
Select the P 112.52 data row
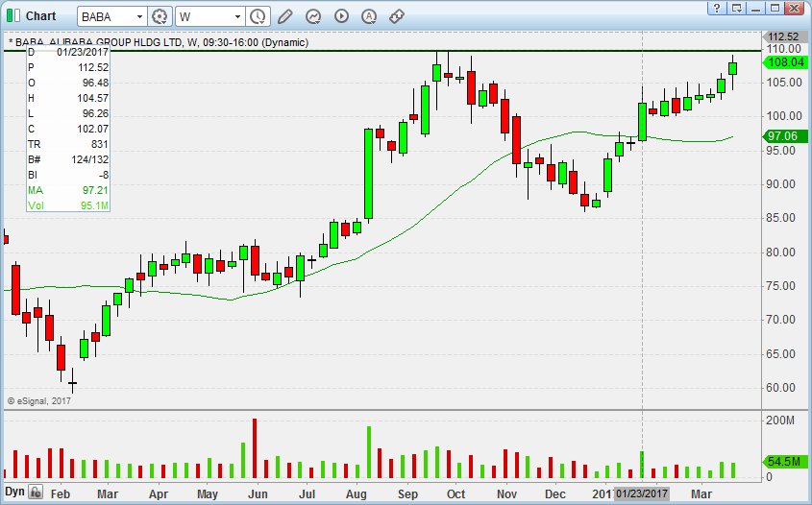tap(68, 67)
